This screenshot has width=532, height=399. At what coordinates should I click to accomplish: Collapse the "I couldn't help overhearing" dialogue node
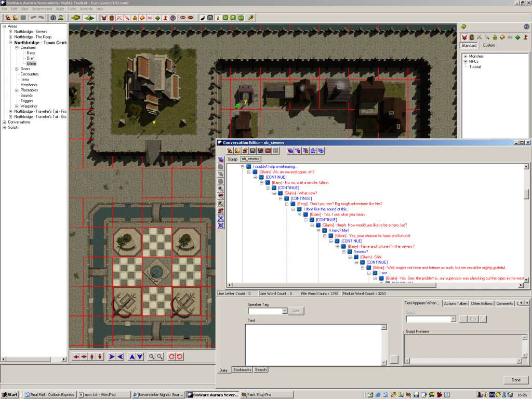(243, 167)
